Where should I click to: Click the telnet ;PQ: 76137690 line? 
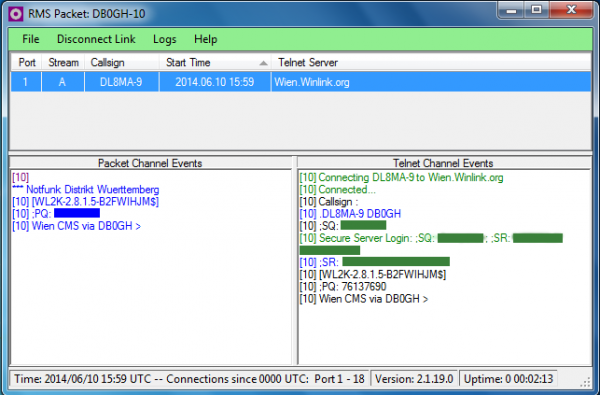343,286
